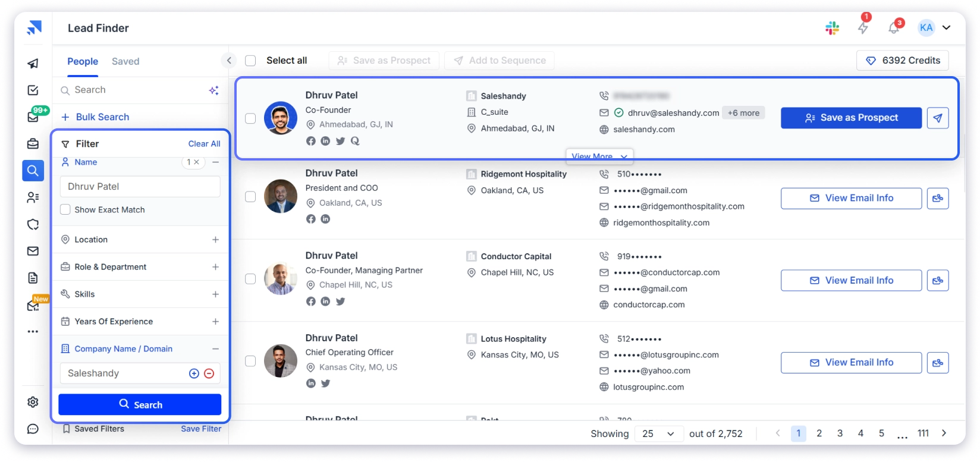Viewport: 980px width, 462px height.
Task: Click View Email Info for Lotus Hospitality
Action: coord(851,362)
